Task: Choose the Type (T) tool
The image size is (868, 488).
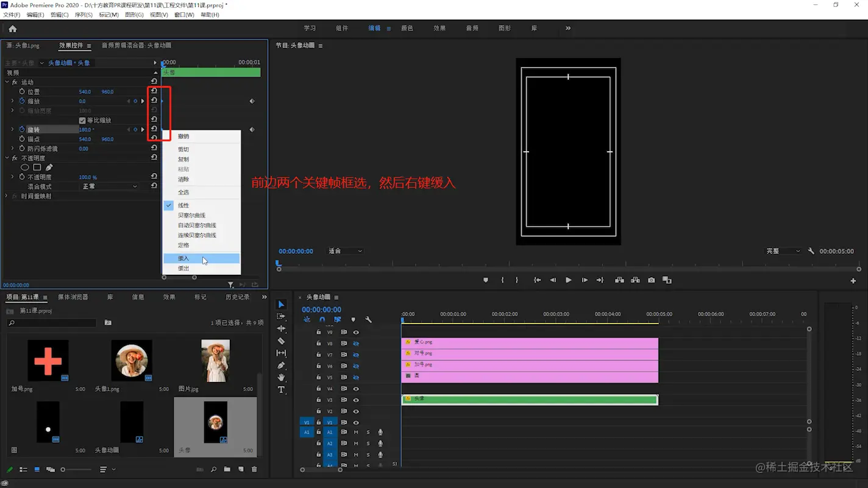Action: tap(281, 390)
